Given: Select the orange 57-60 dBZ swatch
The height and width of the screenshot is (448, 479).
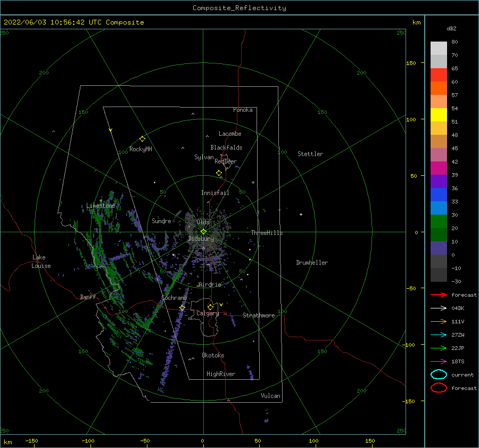Looking at the screenshot, I should [x=439, y=88].
